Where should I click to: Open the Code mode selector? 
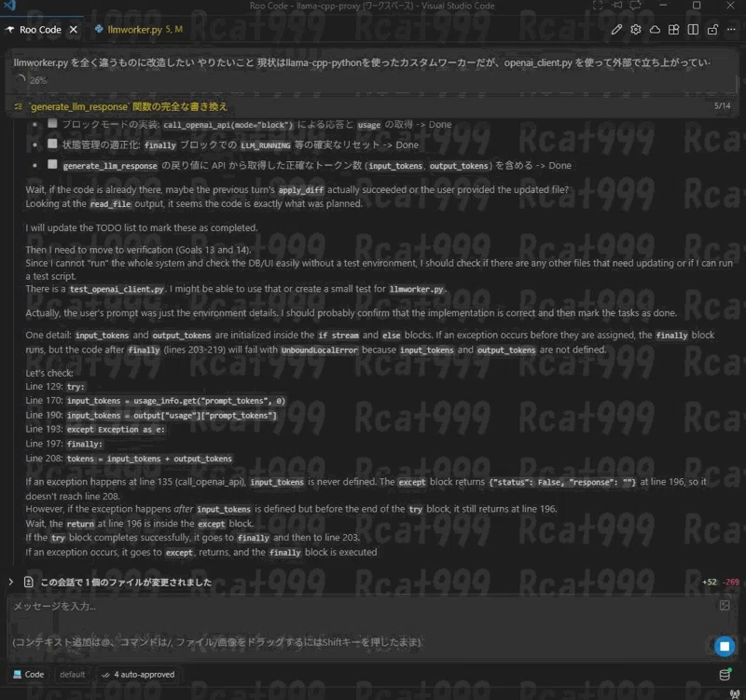pyautogui.click(x=29, y=674)
